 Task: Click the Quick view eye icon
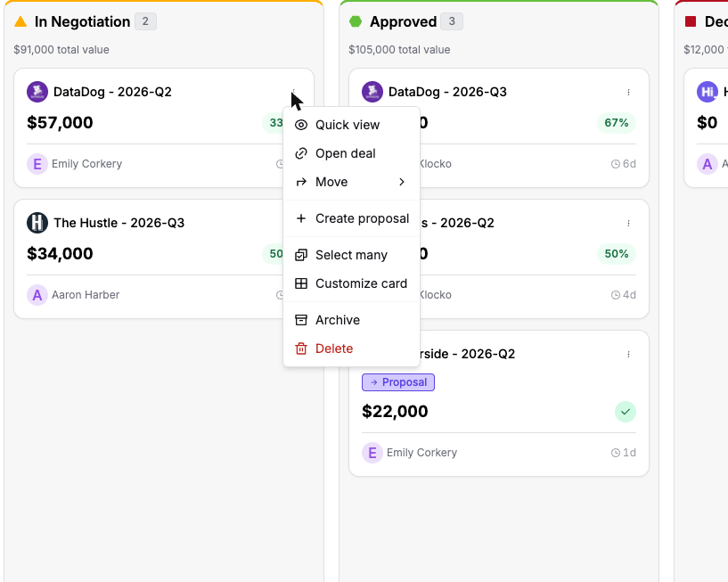coord(301,125)
